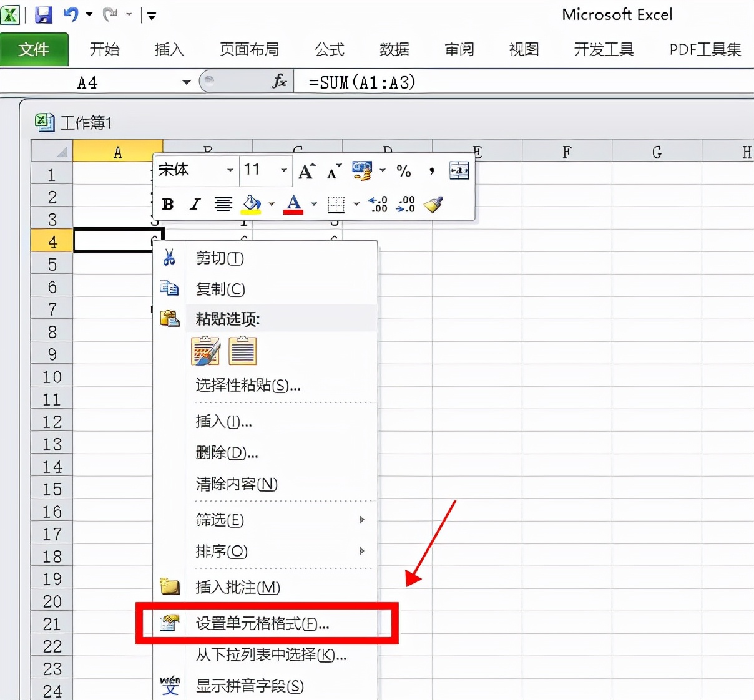Click Decrease Font Size in mini toolbar
This screenshot has height=700, width=754.
pos(334,171)
